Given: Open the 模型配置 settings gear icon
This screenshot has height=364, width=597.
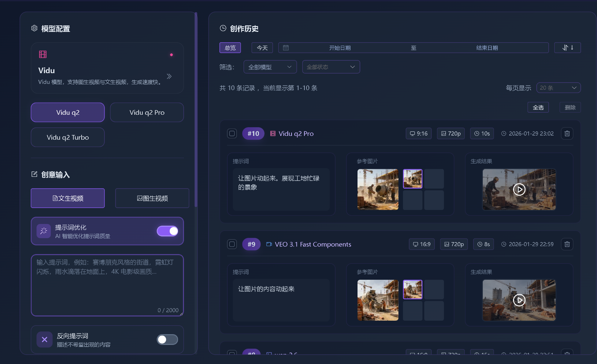Looking at the screenshot, I should click(x=34, y=28).
